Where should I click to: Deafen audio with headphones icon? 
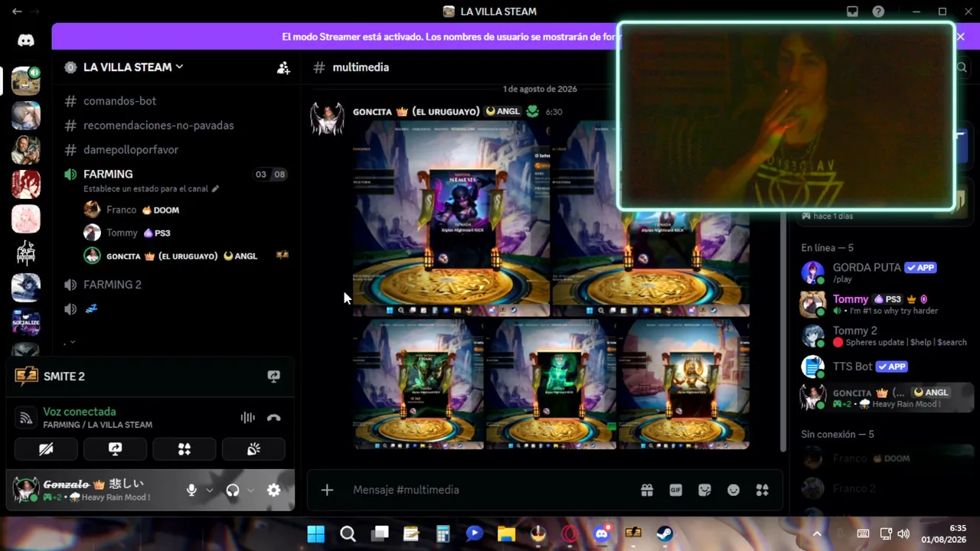click(x=233, y=491)
